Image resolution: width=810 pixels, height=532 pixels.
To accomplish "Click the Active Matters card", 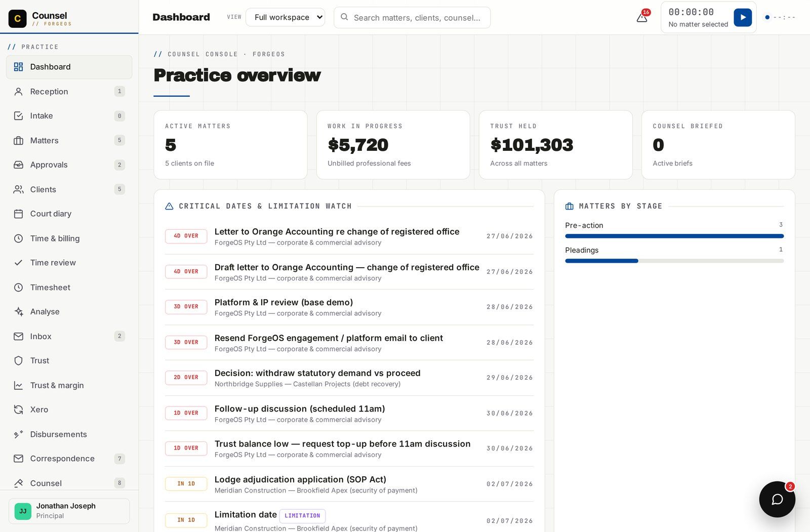I will [x=230, y=145].
